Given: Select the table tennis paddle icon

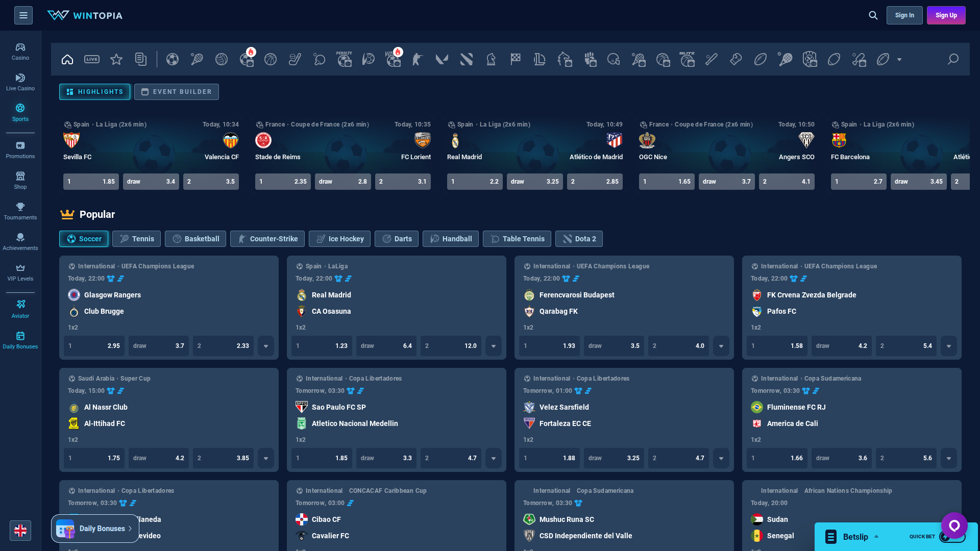Looking at the screenshot, I should (x=320, y=59).
